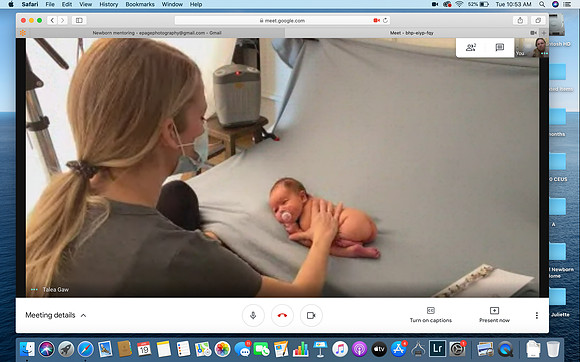Open the Bookmarks menu

pyautogui.click(x=140, y=4)
